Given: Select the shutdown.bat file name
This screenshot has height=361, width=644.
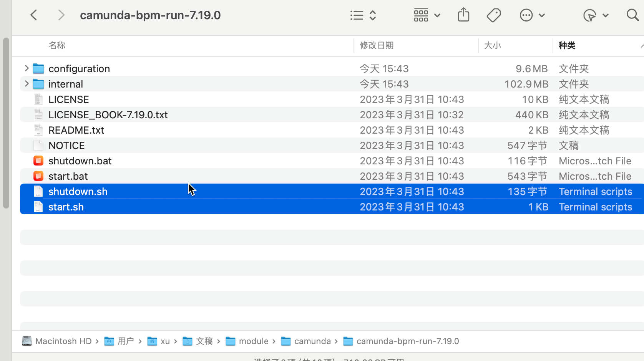Looking at the screenshot, I should pos(80,161).
